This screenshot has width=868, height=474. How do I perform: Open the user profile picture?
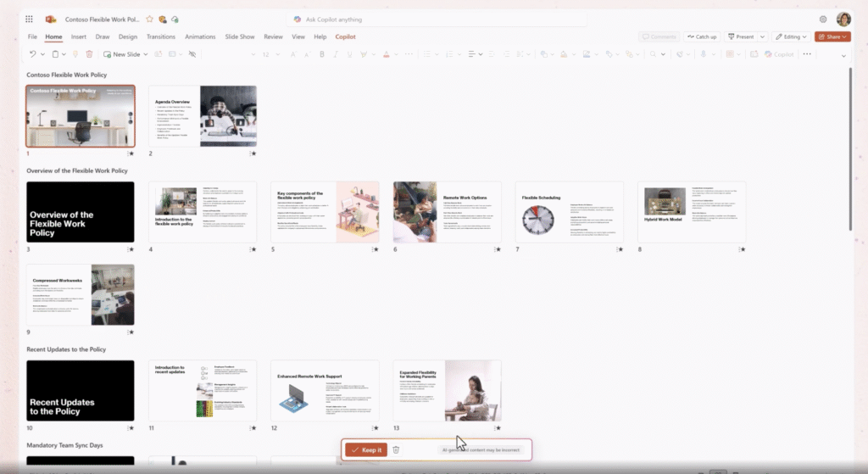[843, 20]
